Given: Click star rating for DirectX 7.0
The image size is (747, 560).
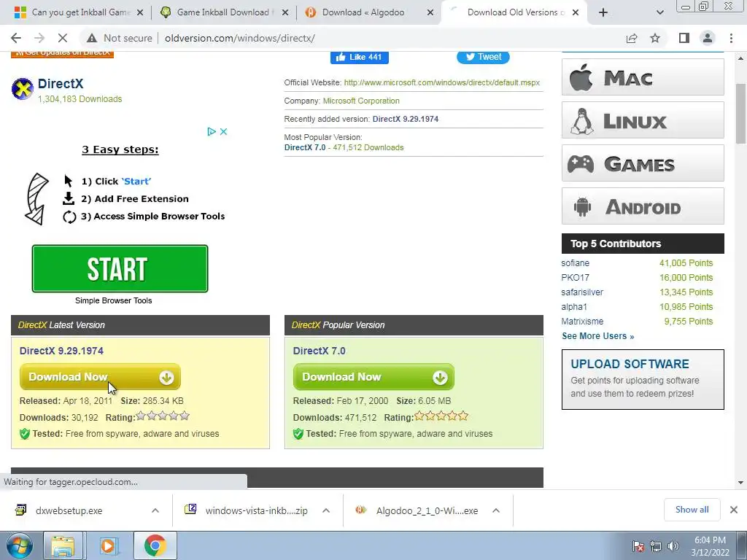Looking at the screenshot, I should click(441, 416).
